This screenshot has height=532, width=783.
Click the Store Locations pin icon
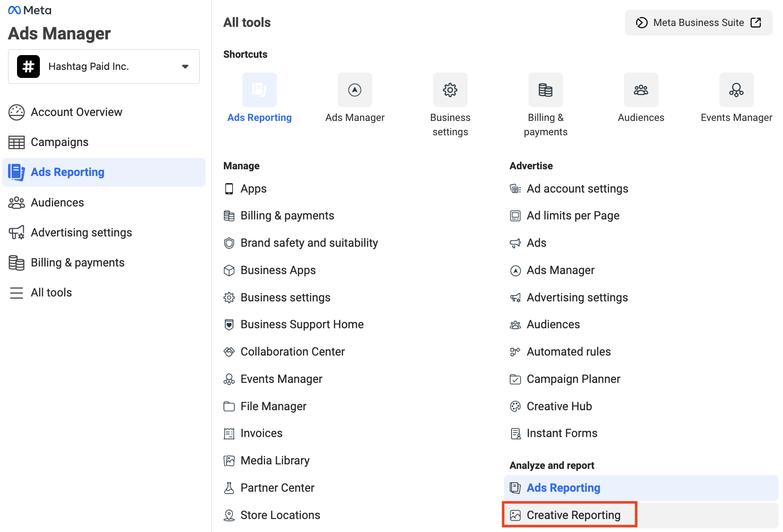point(229,515)
